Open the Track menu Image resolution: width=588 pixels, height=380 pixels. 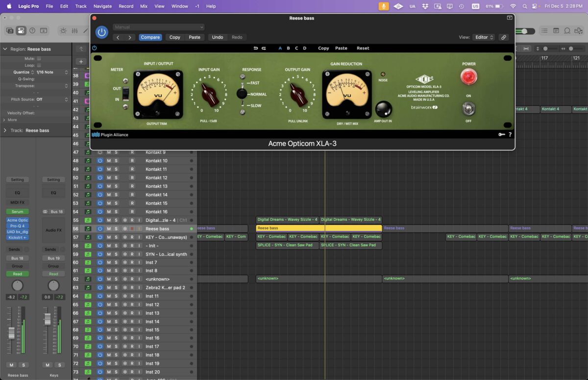pyautogui.click(x=81, y=6)
